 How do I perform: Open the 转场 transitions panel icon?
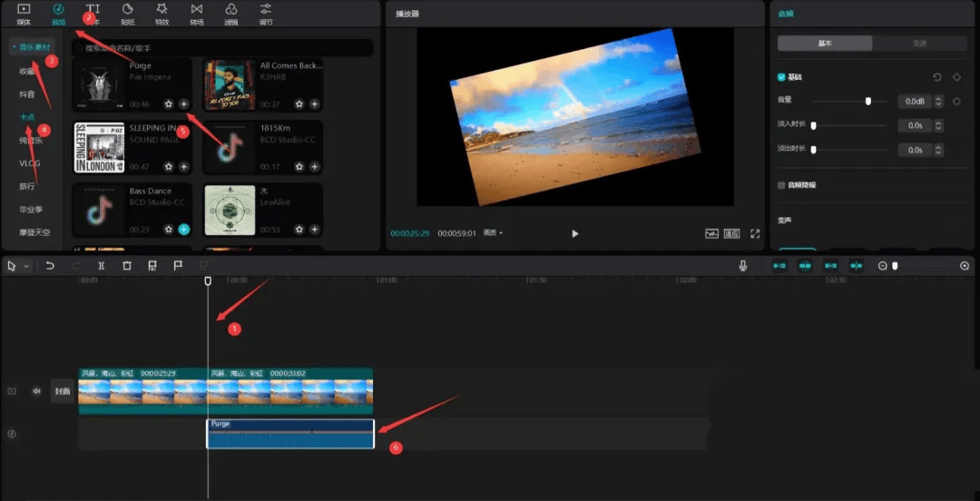point(197,13)
